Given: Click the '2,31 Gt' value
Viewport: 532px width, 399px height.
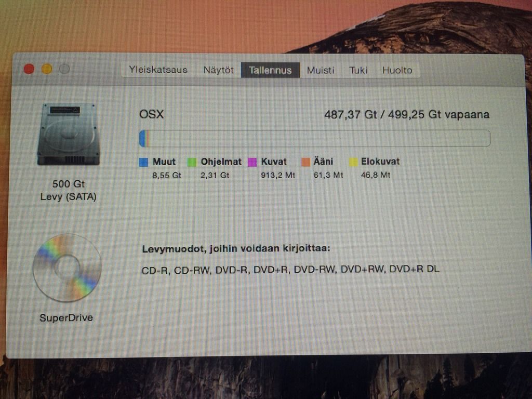Looking at the screenshot, I should tap(215, 176).
